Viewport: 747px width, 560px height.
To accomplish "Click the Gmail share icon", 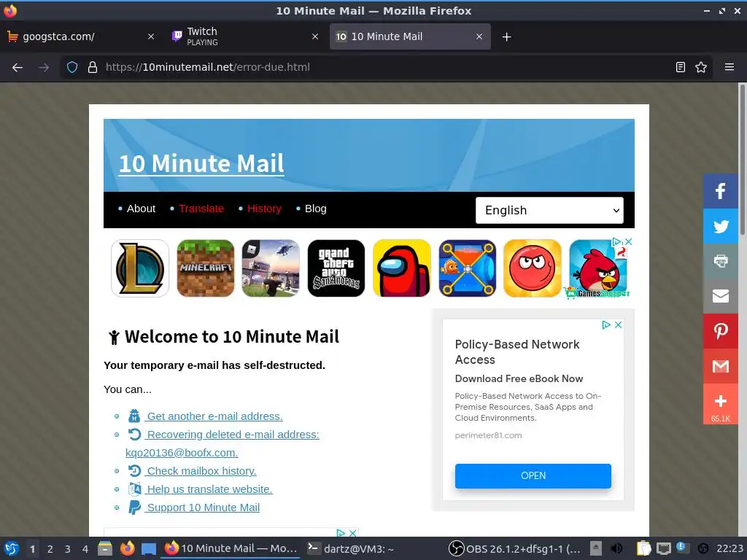I will click(720, 366).
